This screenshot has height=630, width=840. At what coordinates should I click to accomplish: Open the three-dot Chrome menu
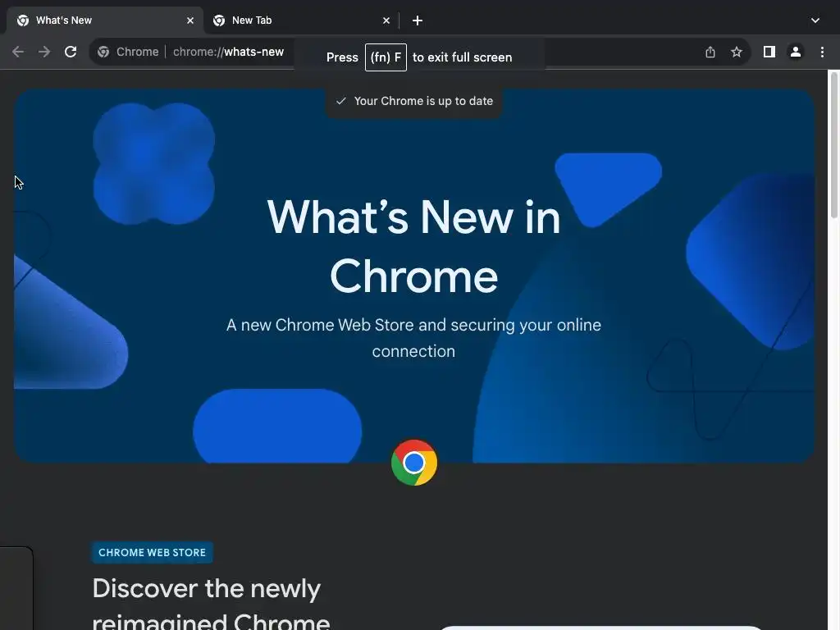tap(822, 52)
